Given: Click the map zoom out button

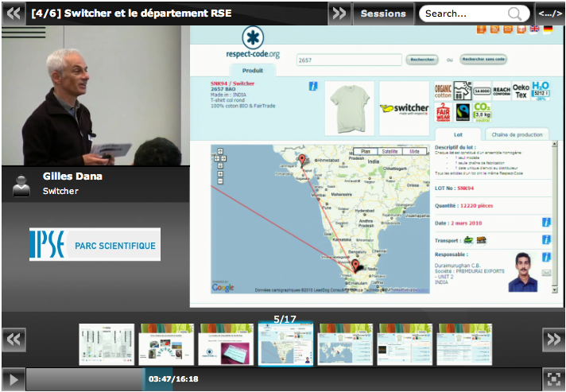Looking at the screenshot, I should click(220, 181).
